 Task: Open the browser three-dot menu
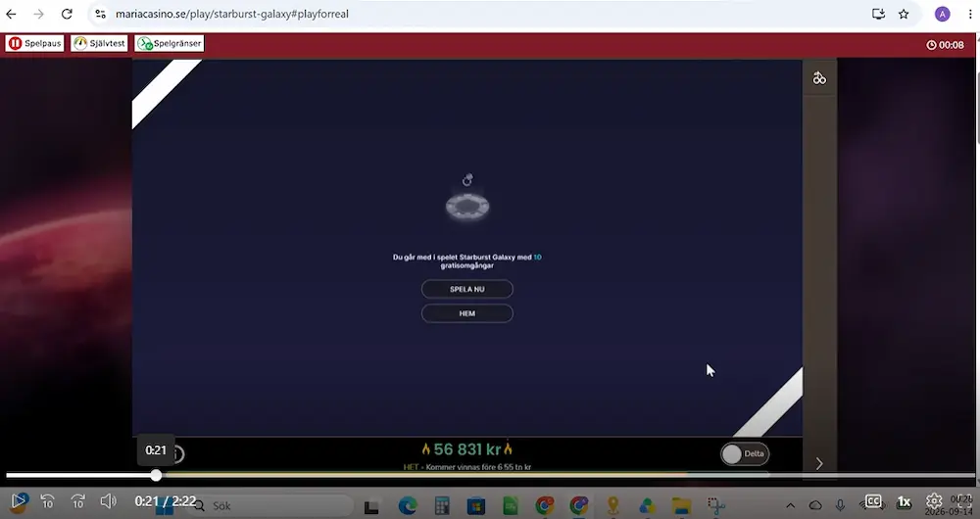(970, 14)
